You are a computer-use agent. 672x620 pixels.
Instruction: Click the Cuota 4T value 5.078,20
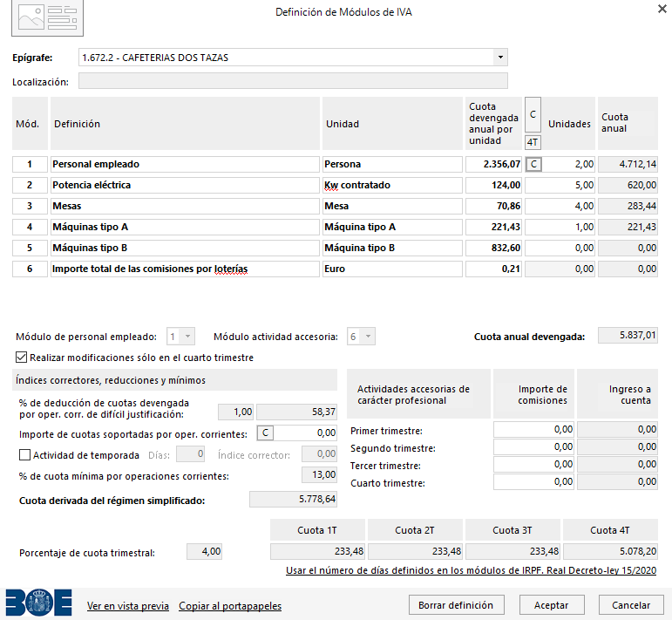coord(610,551)
